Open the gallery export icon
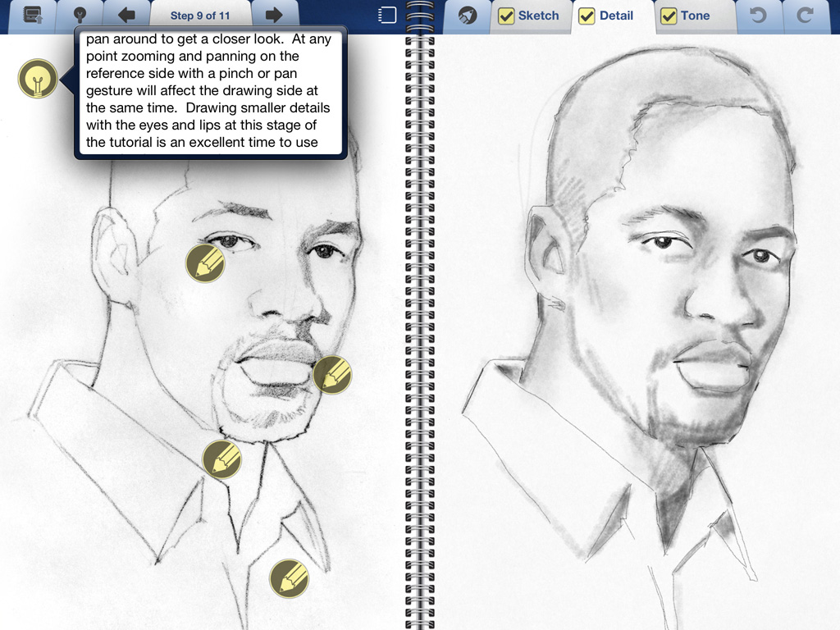This screenshot has width=840, height=630. [32, 15]
